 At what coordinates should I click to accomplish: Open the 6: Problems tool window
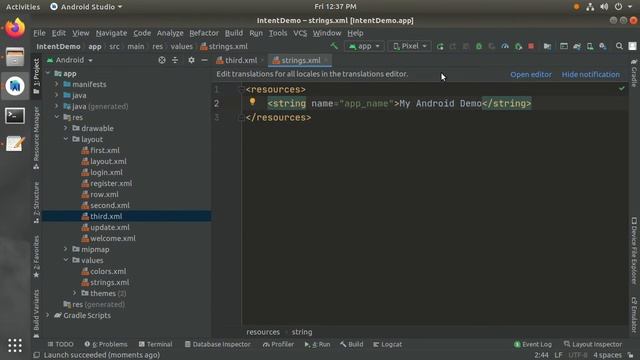pos(106,344)
